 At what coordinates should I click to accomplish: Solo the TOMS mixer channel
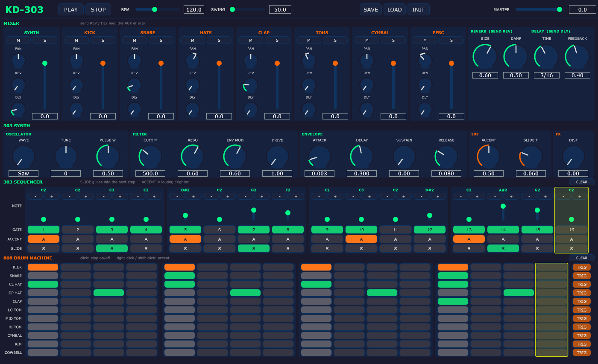click(x=335, y=40)
